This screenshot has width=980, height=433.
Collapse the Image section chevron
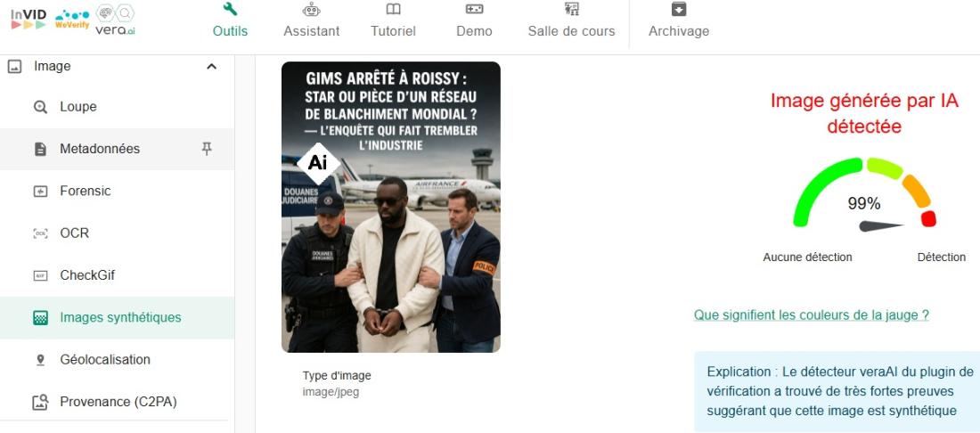tap(212, 66)
